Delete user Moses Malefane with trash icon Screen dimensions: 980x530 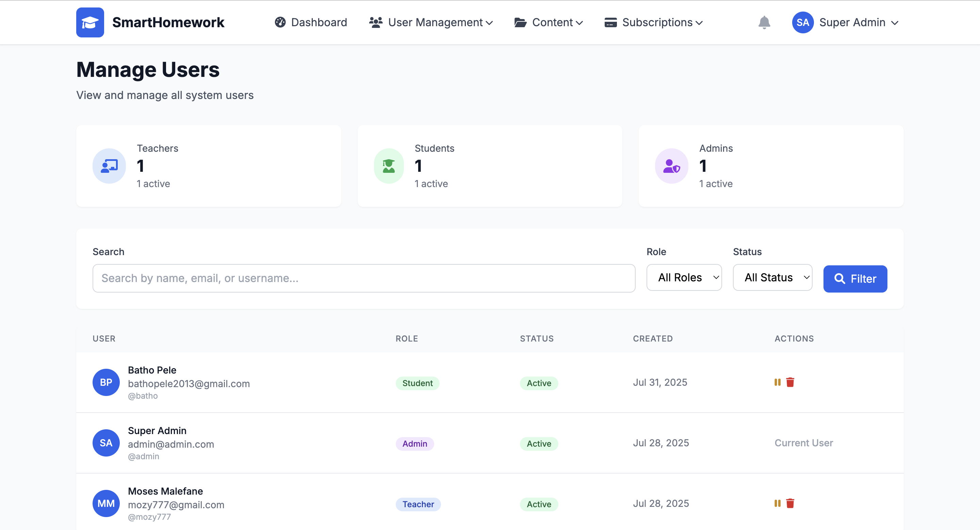[790, 503]
